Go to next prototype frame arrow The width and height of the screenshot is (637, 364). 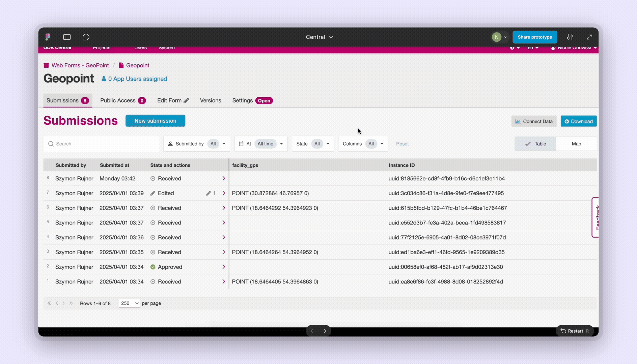(325, 331)
